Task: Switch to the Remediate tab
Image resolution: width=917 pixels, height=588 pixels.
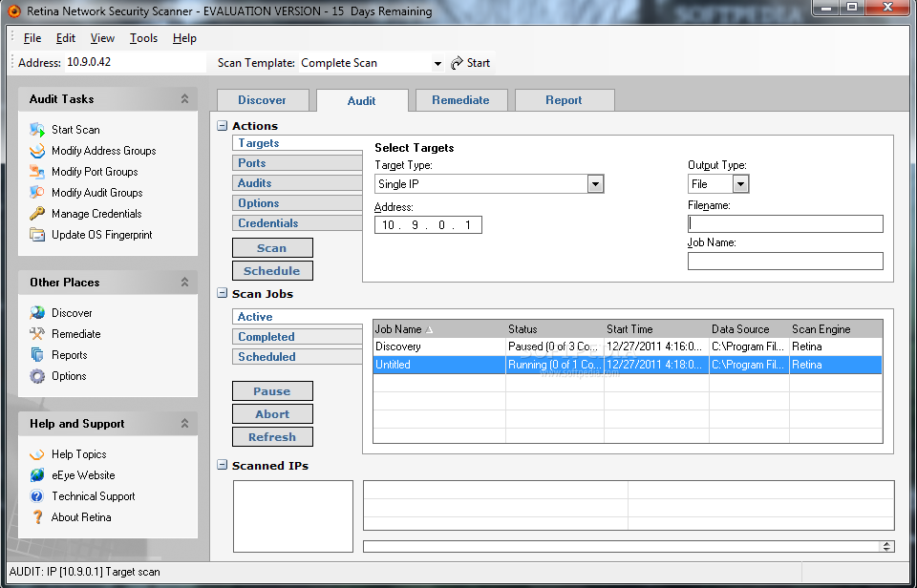Action: tap(460, 100)
